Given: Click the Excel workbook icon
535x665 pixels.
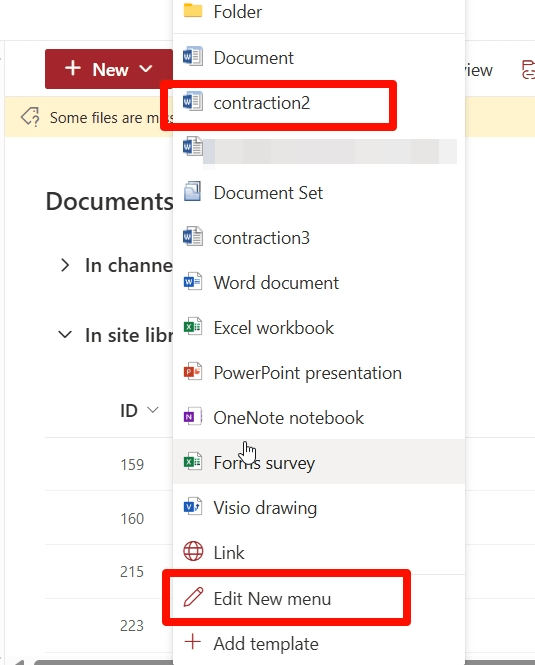Looking at the screenshot, I should pos(193,327).
